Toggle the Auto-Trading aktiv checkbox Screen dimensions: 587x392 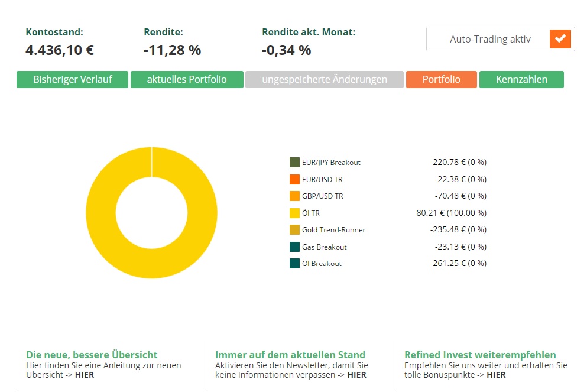560,39
